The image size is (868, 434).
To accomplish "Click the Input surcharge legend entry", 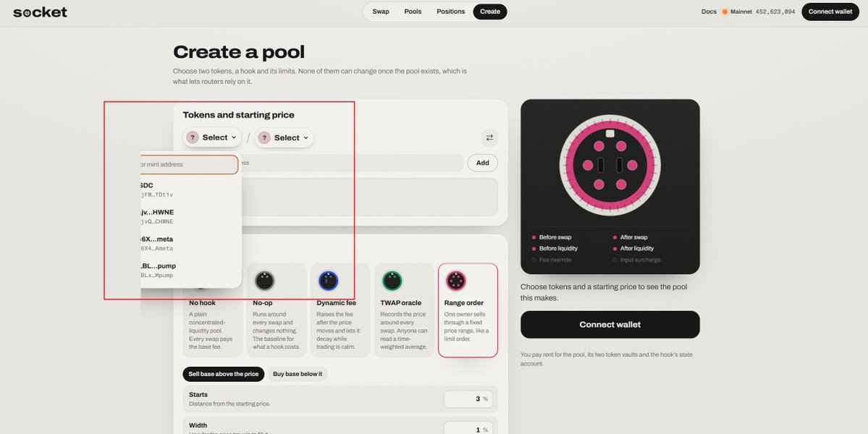I will click(x=636, y=260).
